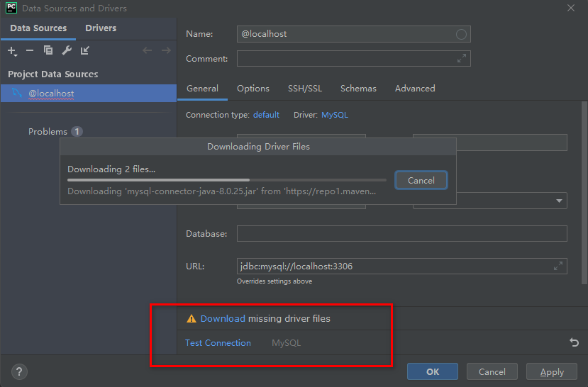Image resolution: width=588 pixels, height=387 pixels.
Task: Click the make global import arrow icon
Action: (85, 50)
